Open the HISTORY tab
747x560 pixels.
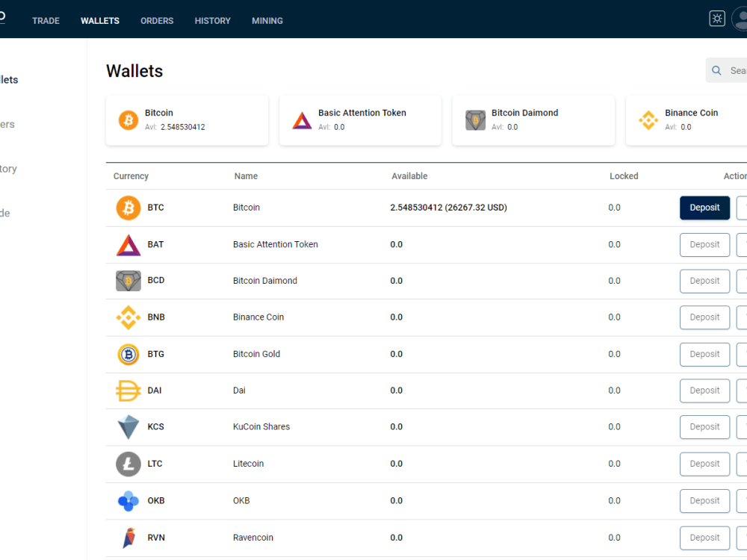[212, 21]
